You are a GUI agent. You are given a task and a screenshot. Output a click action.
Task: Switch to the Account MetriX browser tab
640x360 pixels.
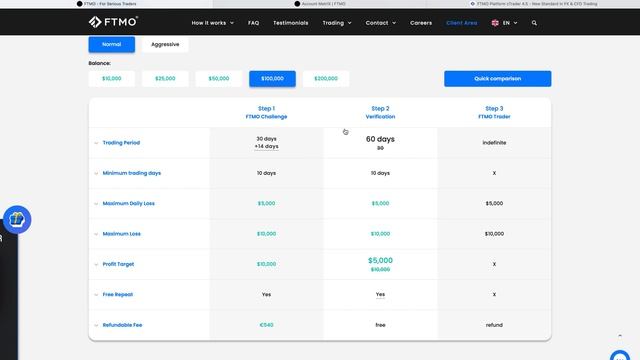click(x=320, y=4)
